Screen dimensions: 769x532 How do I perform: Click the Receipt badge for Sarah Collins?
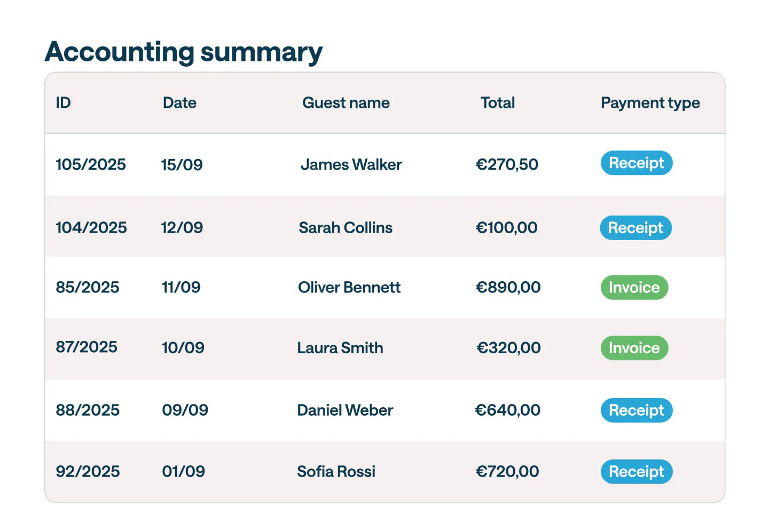(x=635, y=228)
